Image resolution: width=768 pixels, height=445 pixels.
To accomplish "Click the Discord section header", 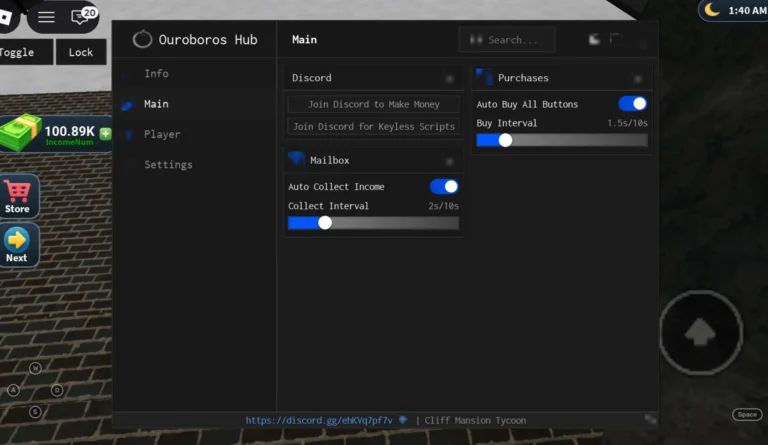I will [373, 78].
